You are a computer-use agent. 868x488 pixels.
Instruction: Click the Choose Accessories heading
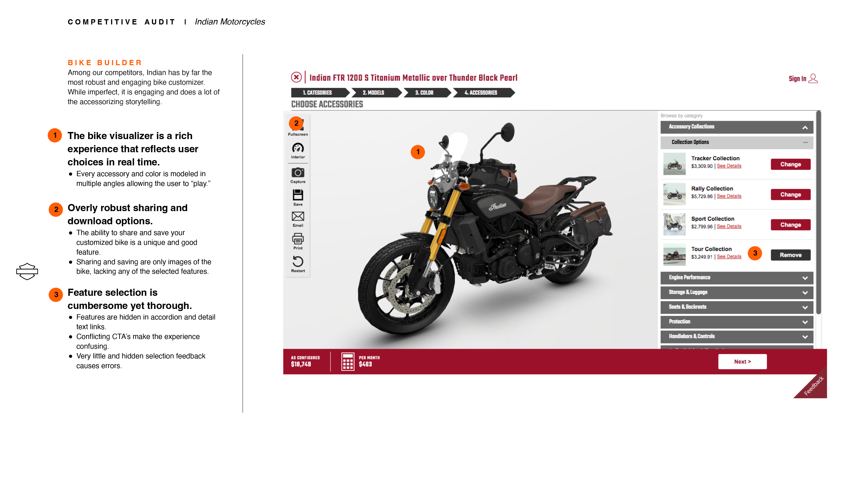[327, 104]
